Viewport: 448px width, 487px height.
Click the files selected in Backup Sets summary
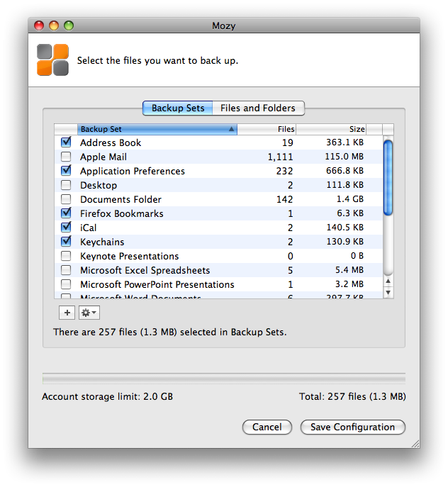tap(169, 332)
